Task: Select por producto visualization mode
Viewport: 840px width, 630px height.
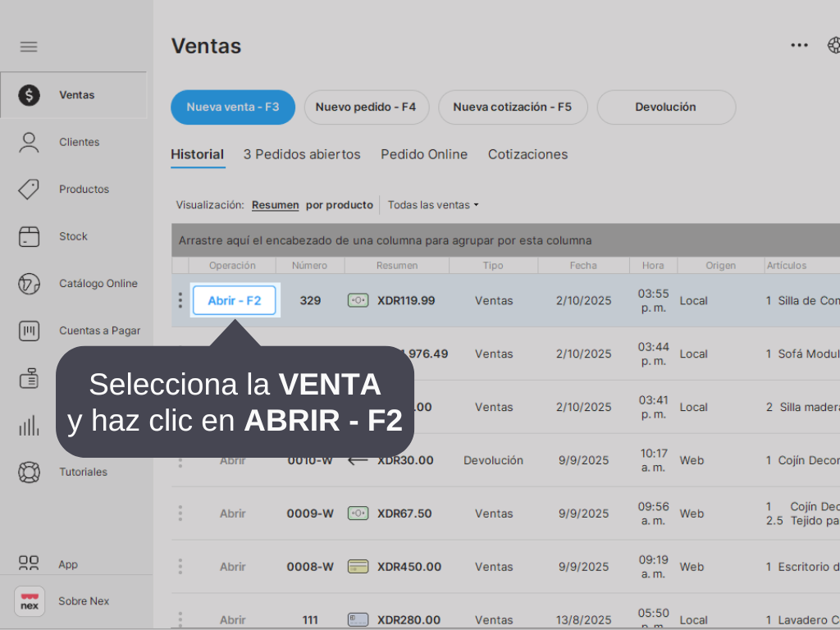Action: [x=339, y=205]
